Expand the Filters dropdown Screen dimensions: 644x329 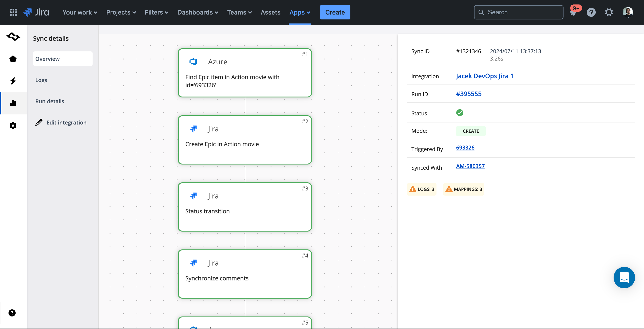pos(157,12)
